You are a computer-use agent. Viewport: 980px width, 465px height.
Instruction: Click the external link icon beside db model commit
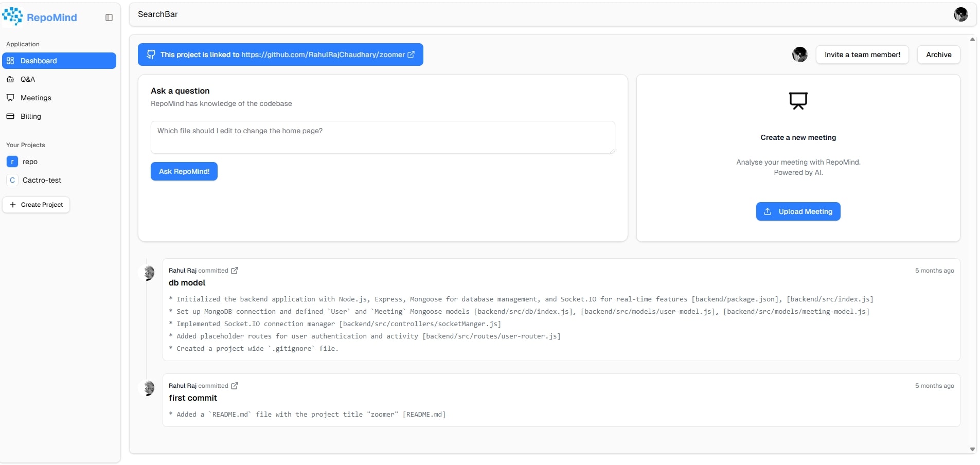pyautogui.click(x=235, y=270)
